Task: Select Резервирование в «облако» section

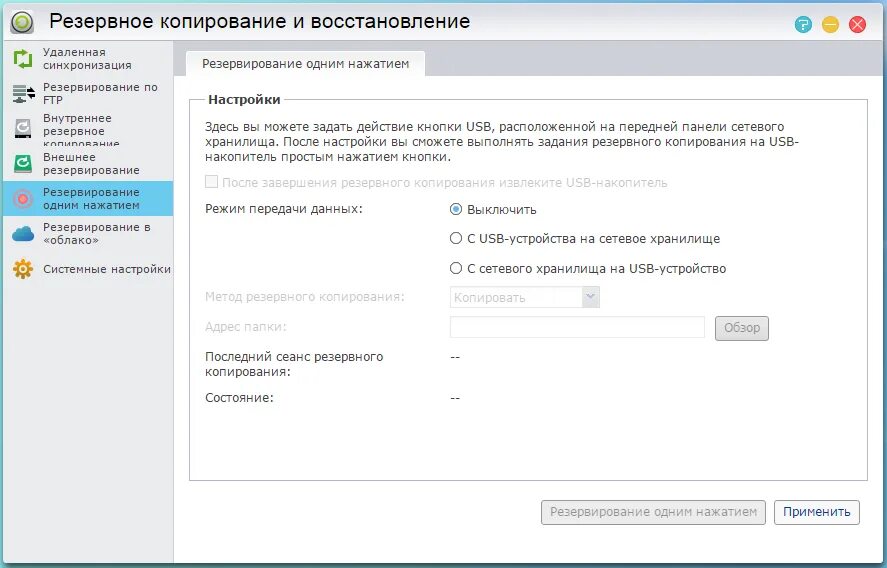Action: coord(88,233)
